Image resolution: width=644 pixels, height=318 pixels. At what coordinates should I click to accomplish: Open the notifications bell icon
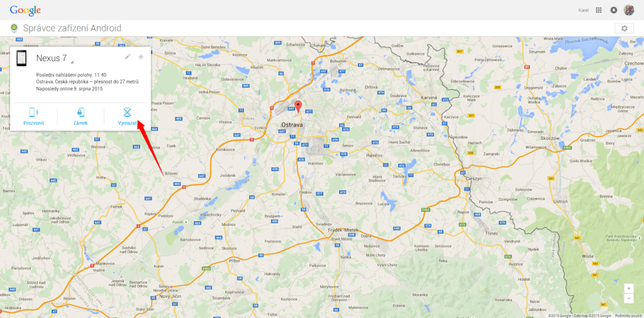614,10
